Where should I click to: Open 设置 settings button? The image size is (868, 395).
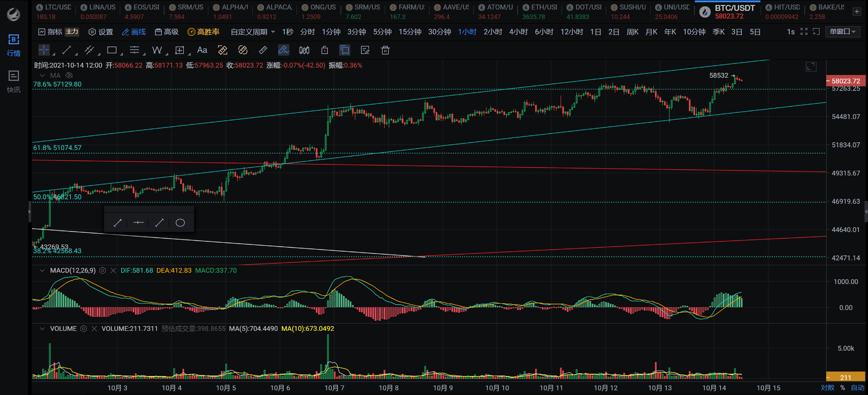coord(101,32)
